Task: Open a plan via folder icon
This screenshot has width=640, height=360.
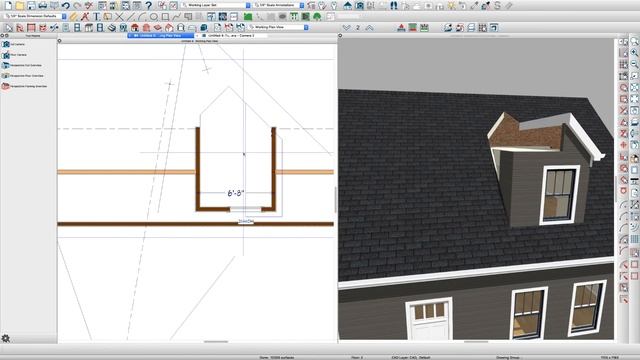Action: pyautogui.click(x=20, y=5)
